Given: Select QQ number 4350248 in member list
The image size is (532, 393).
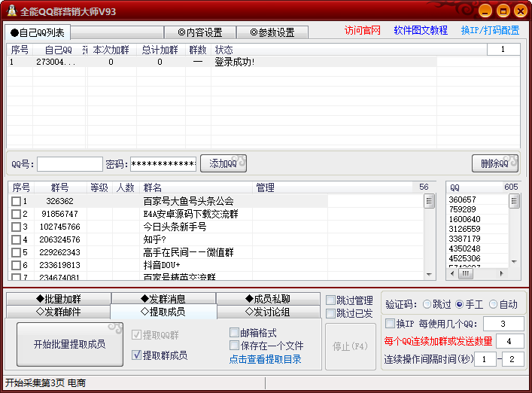Looking at the screenshot, I should [464, 248].
